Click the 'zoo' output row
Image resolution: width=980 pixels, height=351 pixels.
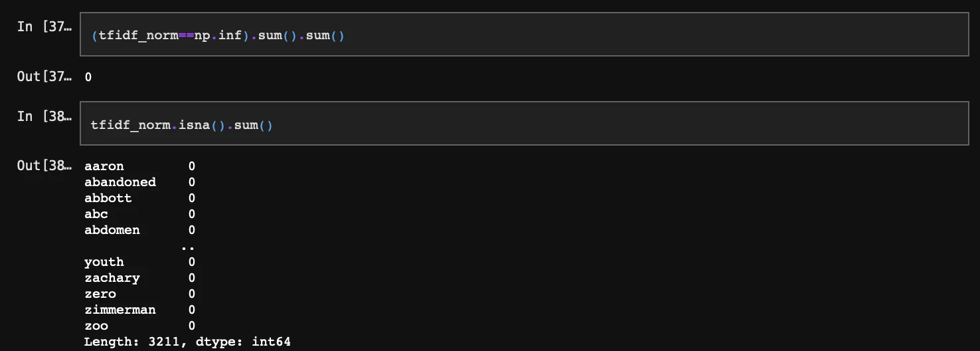click(96, 326)
